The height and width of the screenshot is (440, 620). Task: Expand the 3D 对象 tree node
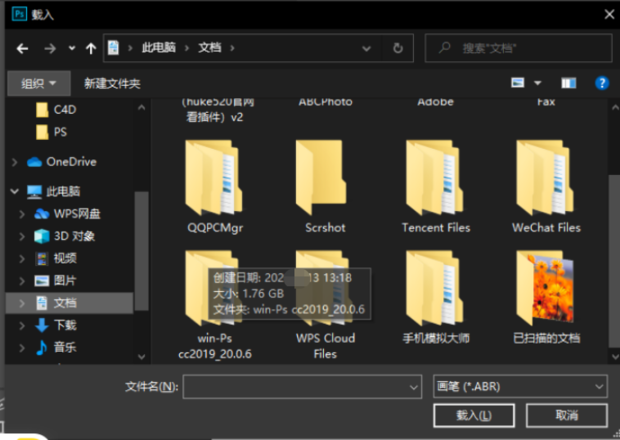[x=22, y=236]
